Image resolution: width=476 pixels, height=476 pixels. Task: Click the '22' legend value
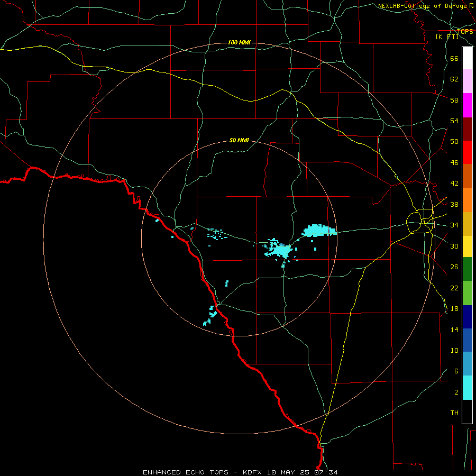pos(454,288)
